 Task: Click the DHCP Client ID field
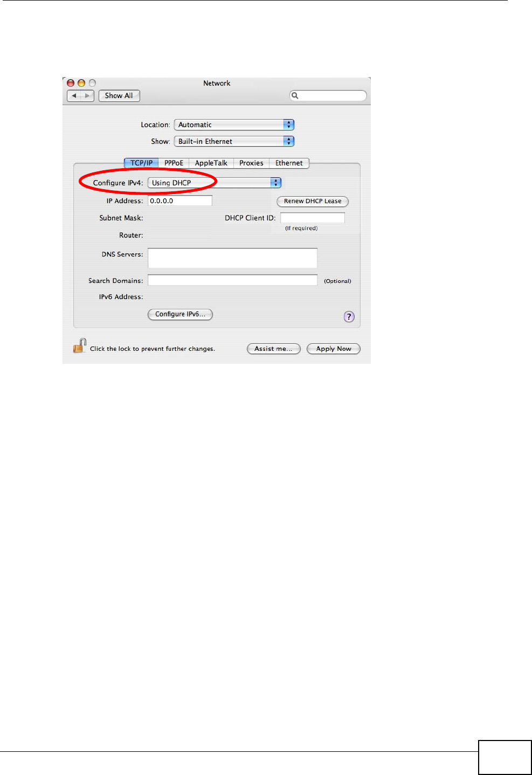313,218
